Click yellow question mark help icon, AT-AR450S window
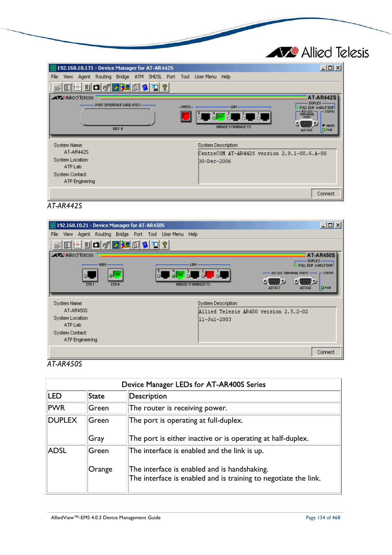This screenshot has height=555, width=392. click(x=165, y=245)
